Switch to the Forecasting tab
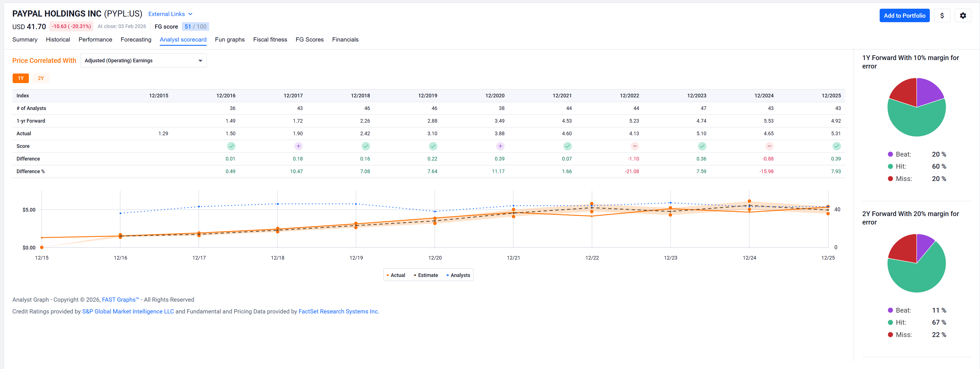The height and width of the screenshot is (369, 980). pos(136,40)
